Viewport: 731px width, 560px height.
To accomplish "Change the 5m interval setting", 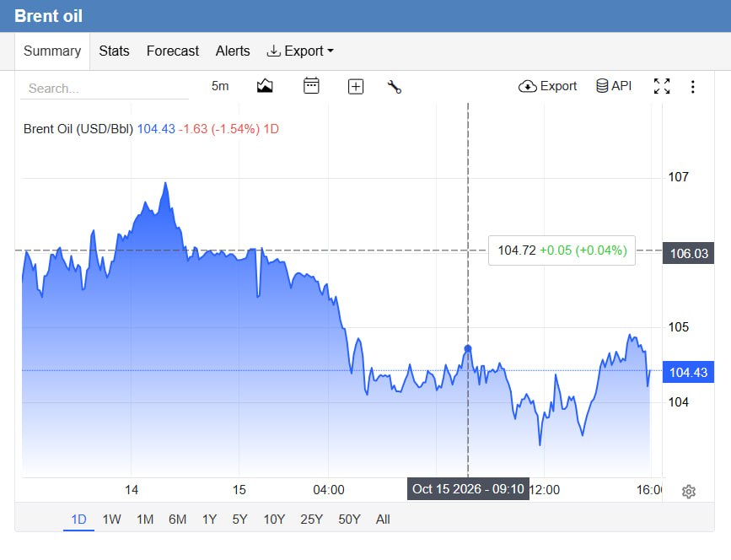I will click(220, 86).
